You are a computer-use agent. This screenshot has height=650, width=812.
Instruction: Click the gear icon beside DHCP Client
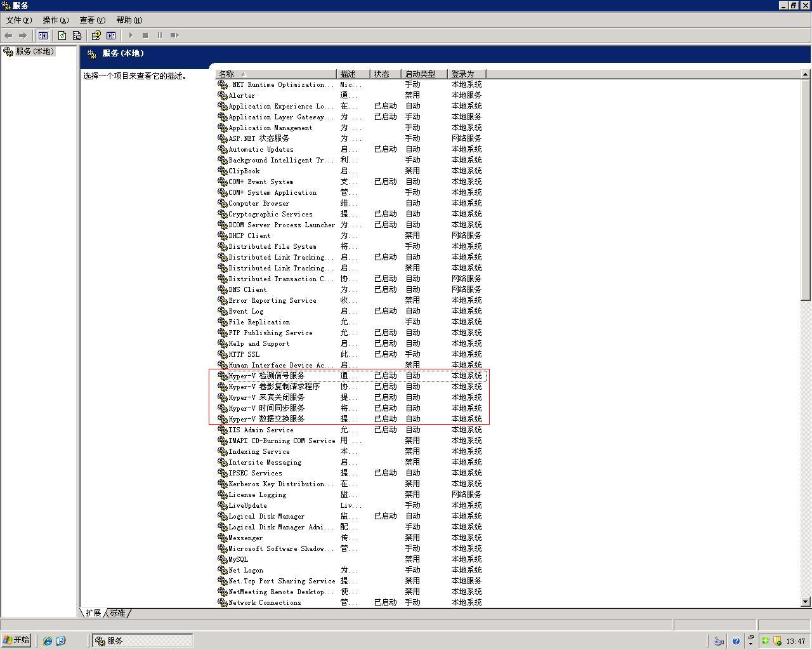(x=223, y=235)
